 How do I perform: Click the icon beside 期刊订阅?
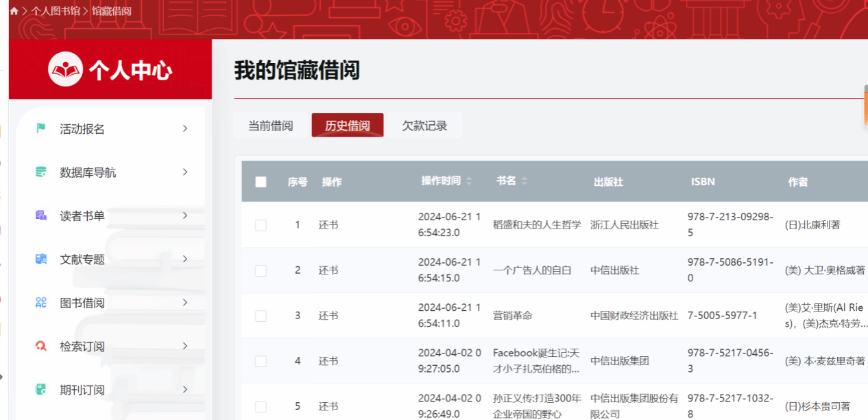point(41,390)
